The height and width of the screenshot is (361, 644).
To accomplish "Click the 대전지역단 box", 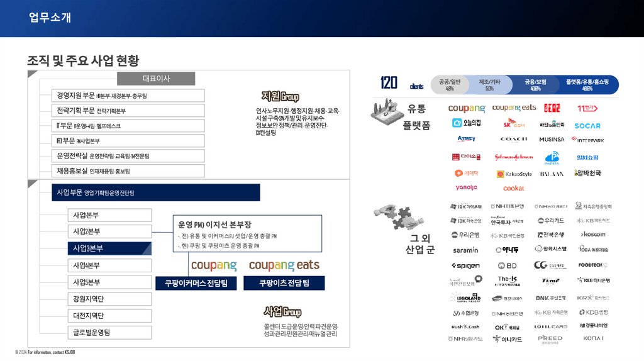I will [109, 316].
